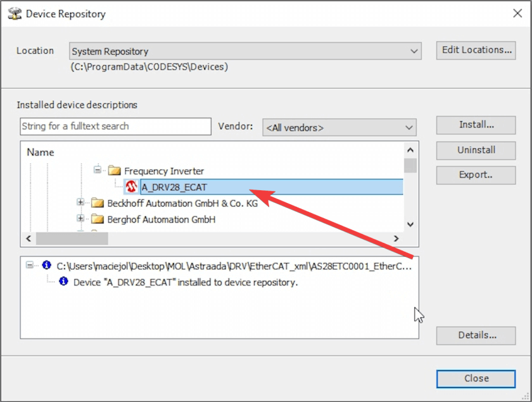The height and width of the screenshot is (402, 532).
Task: Click the Export button
Action: pos(476,175)
